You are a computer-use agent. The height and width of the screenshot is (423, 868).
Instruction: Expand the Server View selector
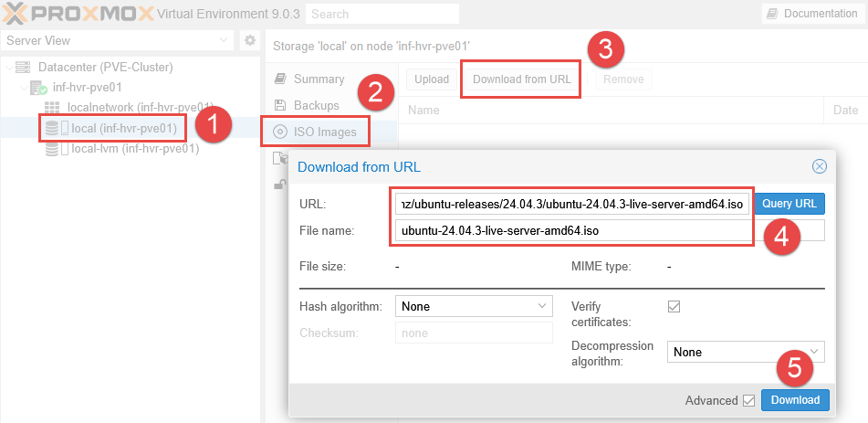pyautogui.click(x=225, y=41)
